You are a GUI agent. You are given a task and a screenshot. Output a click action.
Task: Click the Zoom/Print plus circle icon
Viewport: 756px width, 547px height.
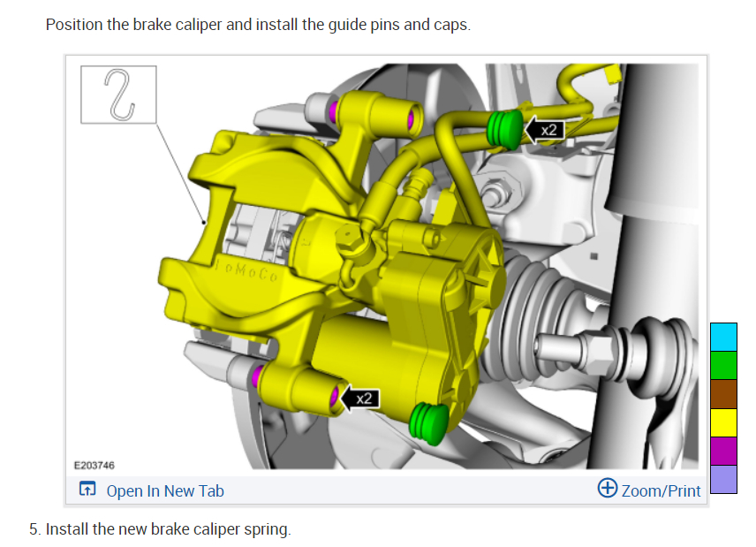[607, 488]
